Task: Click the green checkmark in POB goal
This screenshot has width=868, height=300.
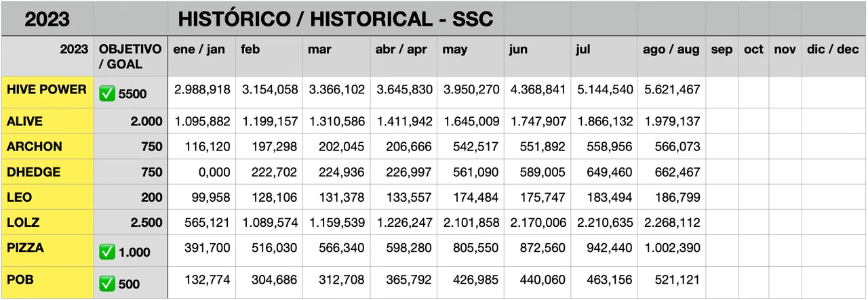Action: (107, 284)
